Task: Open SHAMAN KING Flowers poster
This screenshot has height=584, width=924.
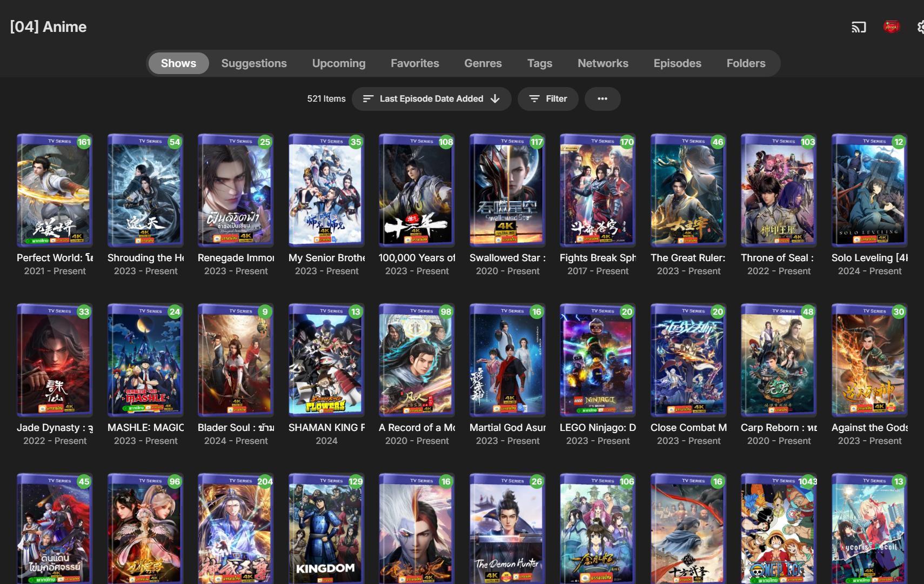Action: [x=326, y=360]
